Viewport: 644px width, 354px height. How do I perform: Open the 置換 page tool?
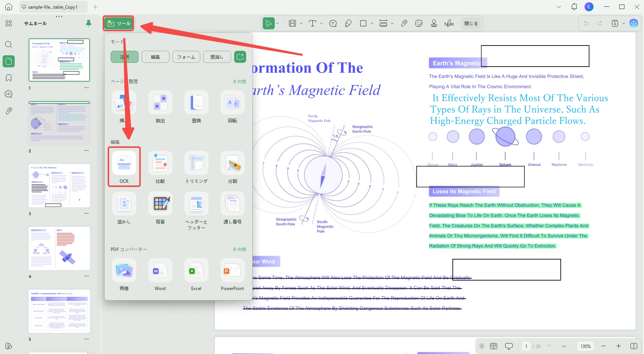coord(196,107)
